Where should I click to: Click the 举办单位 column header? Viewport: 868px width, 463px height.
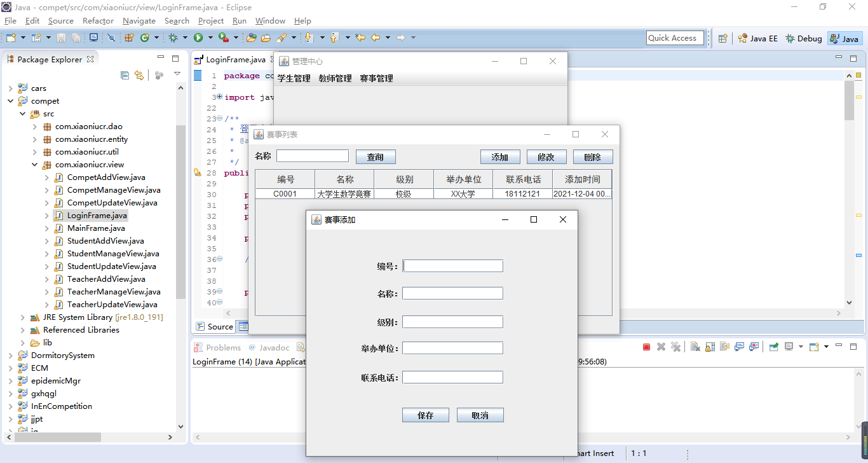pos(464,179)
